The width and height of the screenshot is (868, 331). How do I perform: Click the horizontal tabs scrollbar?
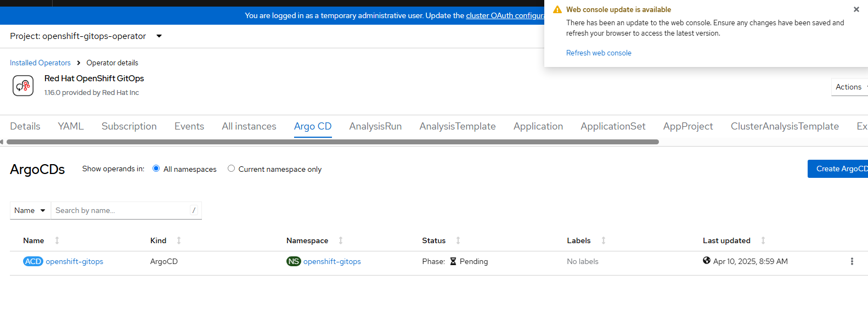[x=332, y=142]
